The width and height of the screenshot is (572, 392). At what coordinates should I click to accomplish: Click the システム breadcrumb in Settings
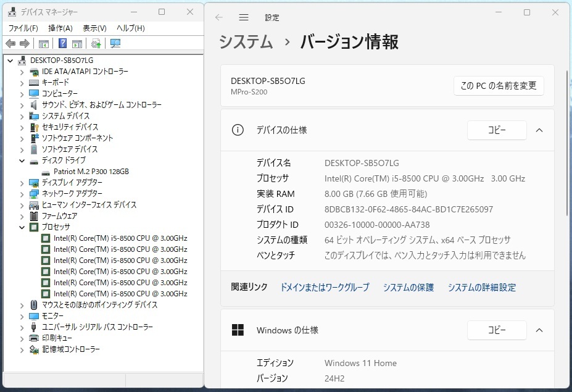click(x=246, y=41)
